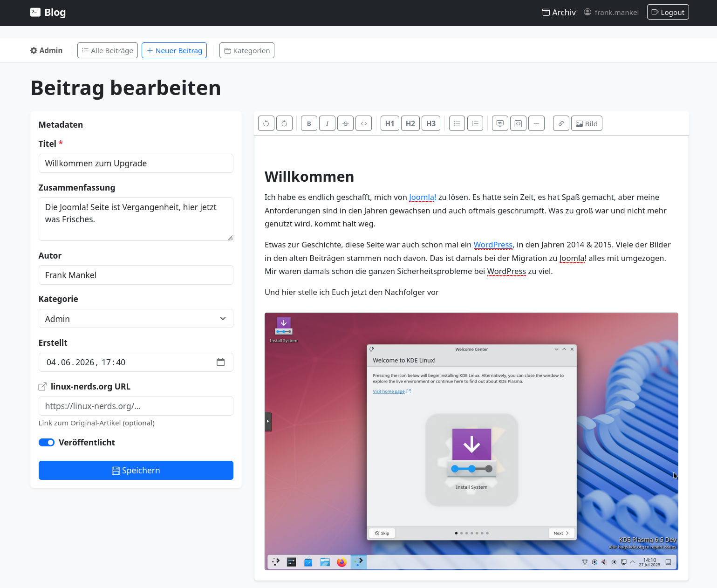Set heading level H2

pyautogui.click(x=410, y=123)
